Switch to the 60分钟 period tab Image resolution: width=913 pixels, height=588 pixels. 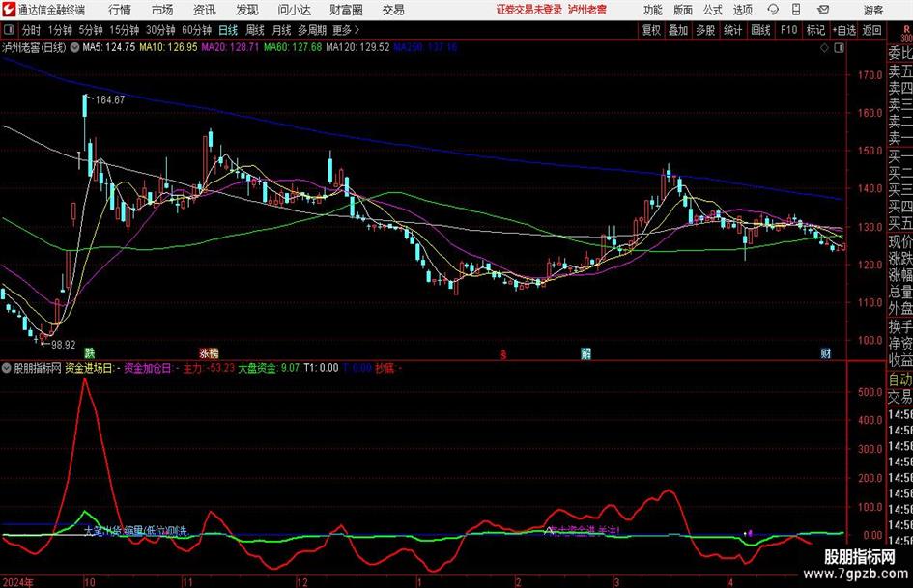pos(196,30)
